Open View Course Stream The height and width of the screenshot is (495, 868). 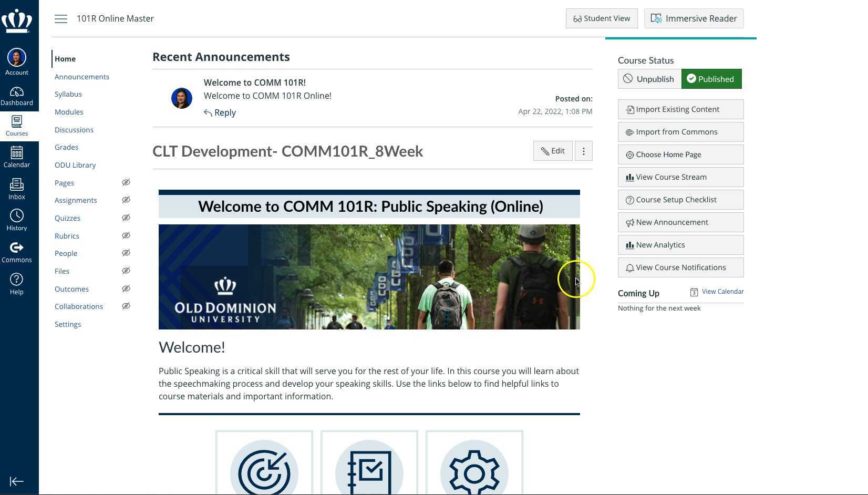681,177
